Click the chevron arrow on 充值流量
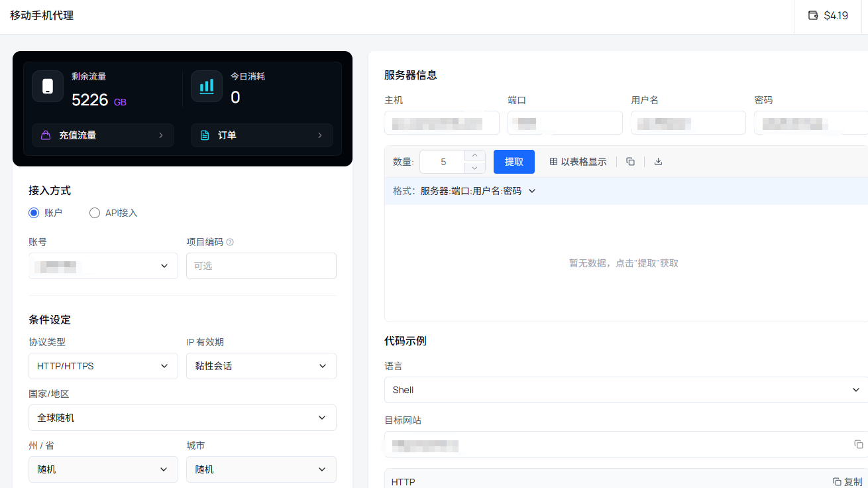The image size is (868, 488). (161, 135)
